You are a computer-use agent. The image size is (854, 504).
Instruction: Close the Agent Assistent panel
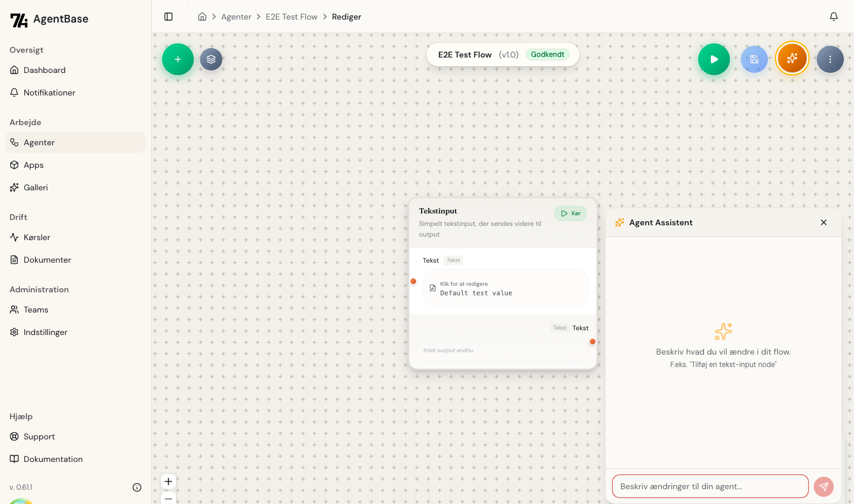824,222
